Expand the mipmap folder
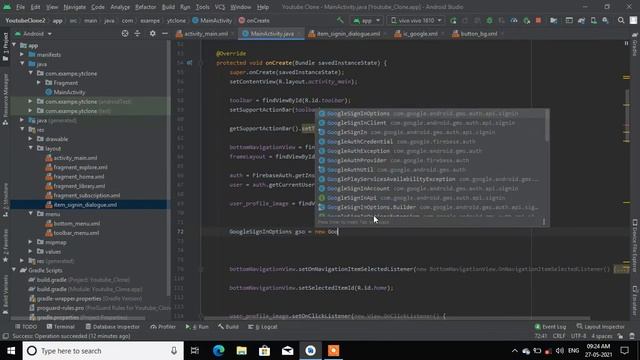 click(x=31, y=242)
